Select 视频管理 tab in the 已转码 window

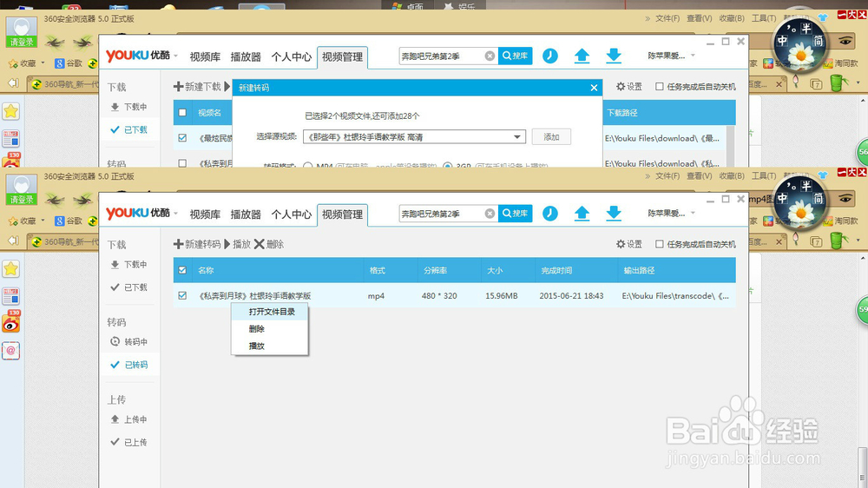point(342,214)
